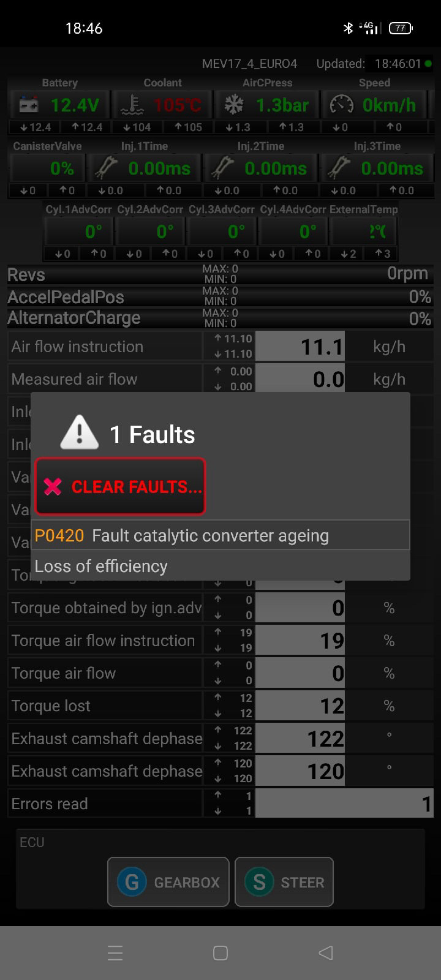Viewport: 441px width, 980px height.
Task: Tap the coolant temperature icon
Action: [x=132, y=105]
